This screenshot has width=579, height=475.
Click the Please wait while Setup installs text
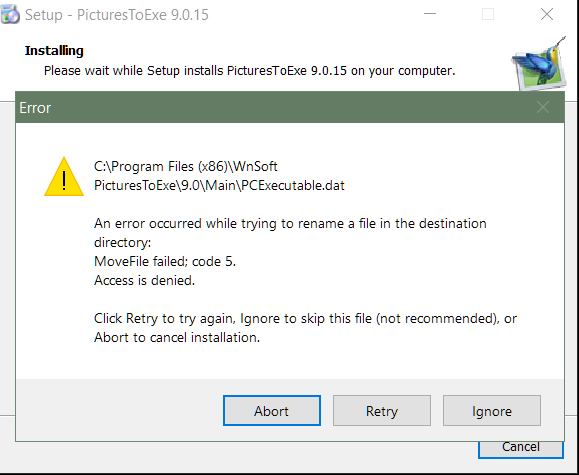250,71
